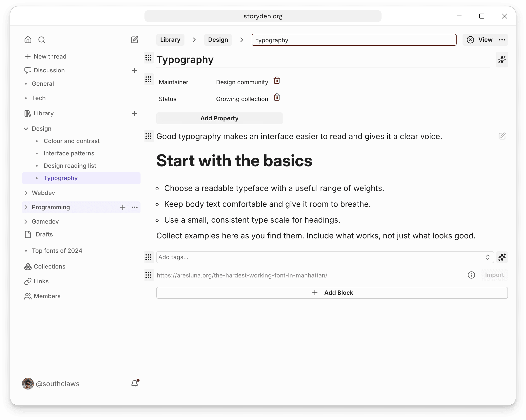Click the typography slug input field
This screenshot has width=526, height=420.
pyautogui.click(x=354, y=40)
